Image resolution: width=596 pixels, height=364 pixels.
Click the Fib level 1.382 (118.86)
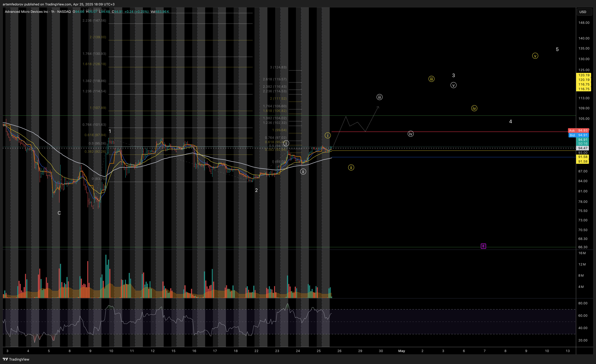point(94,81)
